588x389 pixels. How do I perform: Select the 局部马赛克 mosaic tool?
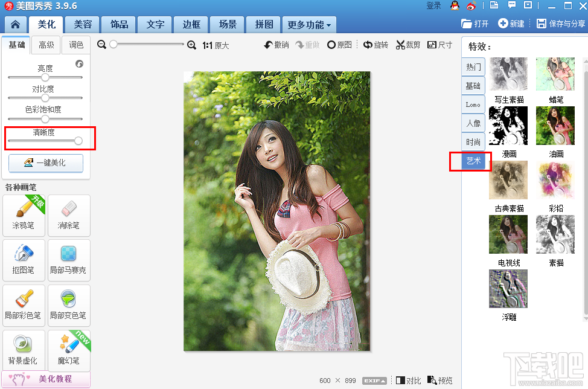coord(69,260)
